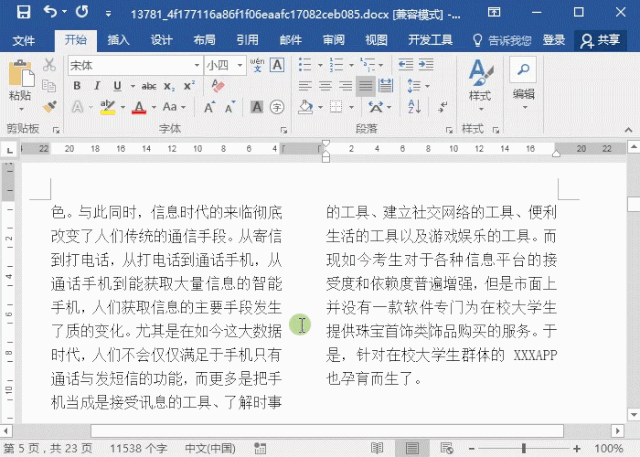This screenshot has width=640, height=457.
Task: Open the Customize Quick Access Toolbar dropdown
Action: pos(108,14)
